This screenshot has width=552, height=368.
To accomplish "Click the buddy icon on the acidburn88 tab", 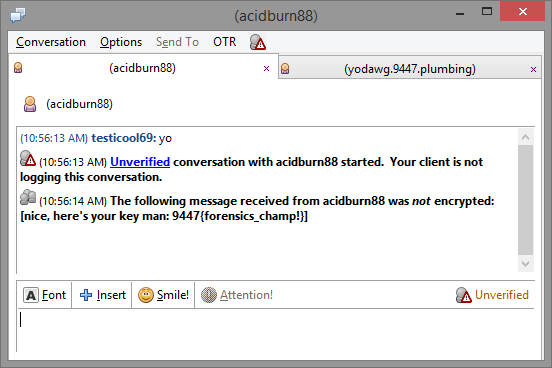I will (x=18, y=67).
